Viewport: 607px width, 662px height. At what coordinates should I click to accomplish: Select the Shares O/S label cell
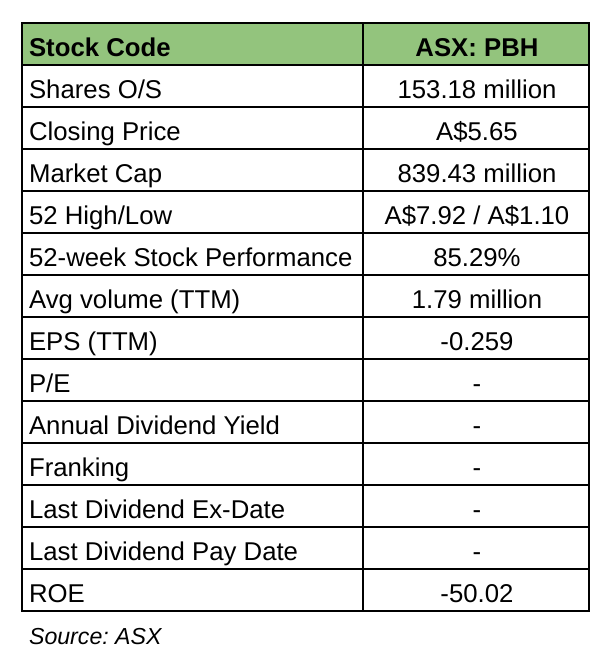(x=96, y=89)
